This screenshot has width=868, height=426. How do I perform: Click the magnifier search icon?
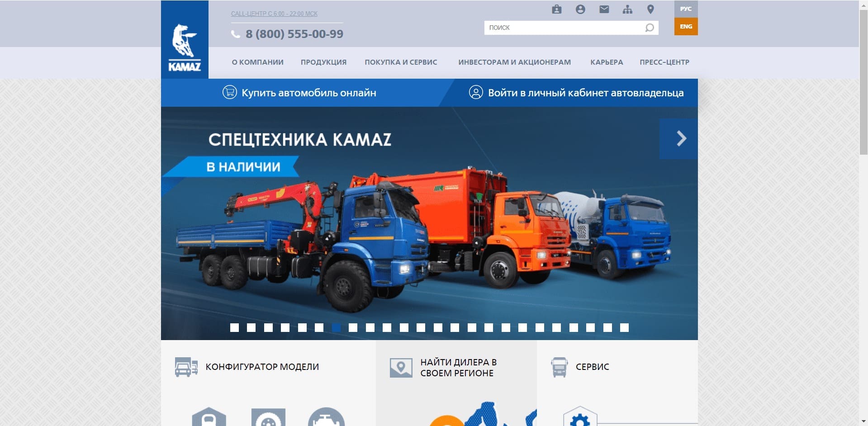click(x=650, y=28)
